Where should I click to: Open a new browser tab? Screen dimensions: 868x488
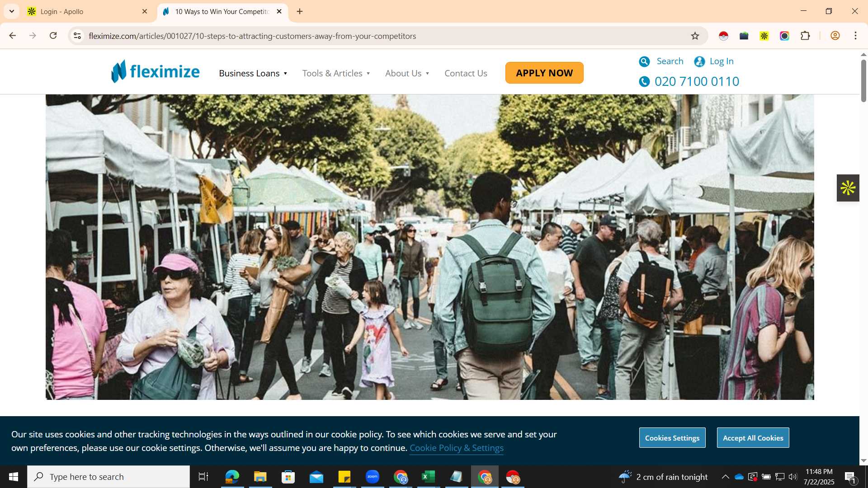(300, 11)
